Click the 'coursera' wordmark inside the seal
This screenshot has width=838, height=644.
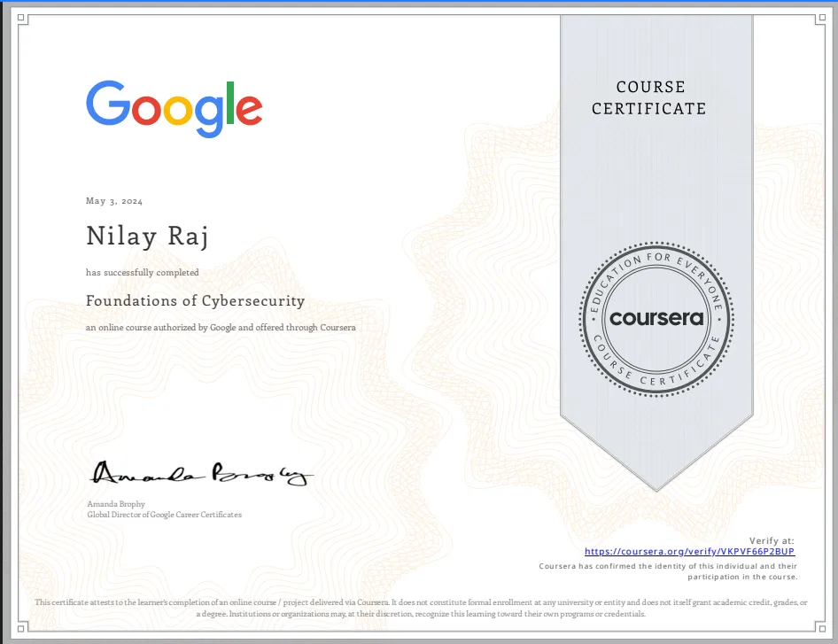point(656,319)
